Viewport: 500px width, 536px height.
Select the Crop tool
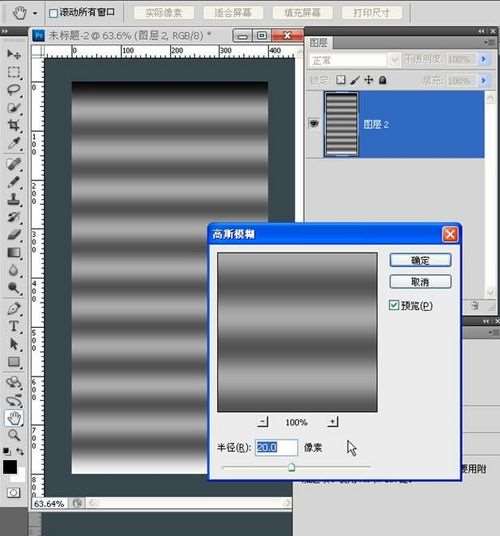(x=14, y=125)
